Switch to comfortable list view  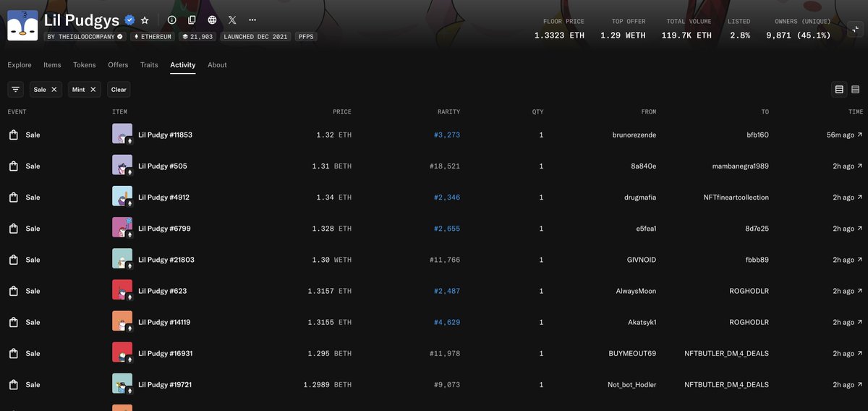(x=839, y=90)
